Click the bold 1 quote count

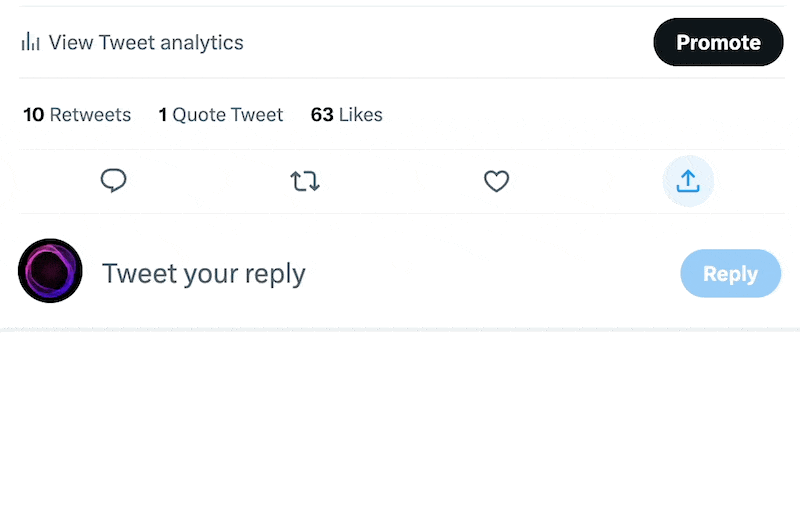[163, 115]
